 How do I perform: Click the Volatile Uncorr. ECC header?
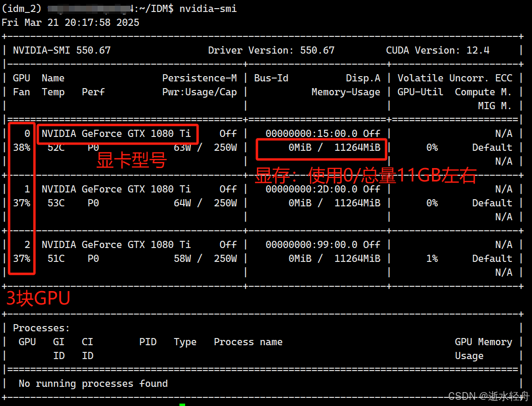(455, 78)
